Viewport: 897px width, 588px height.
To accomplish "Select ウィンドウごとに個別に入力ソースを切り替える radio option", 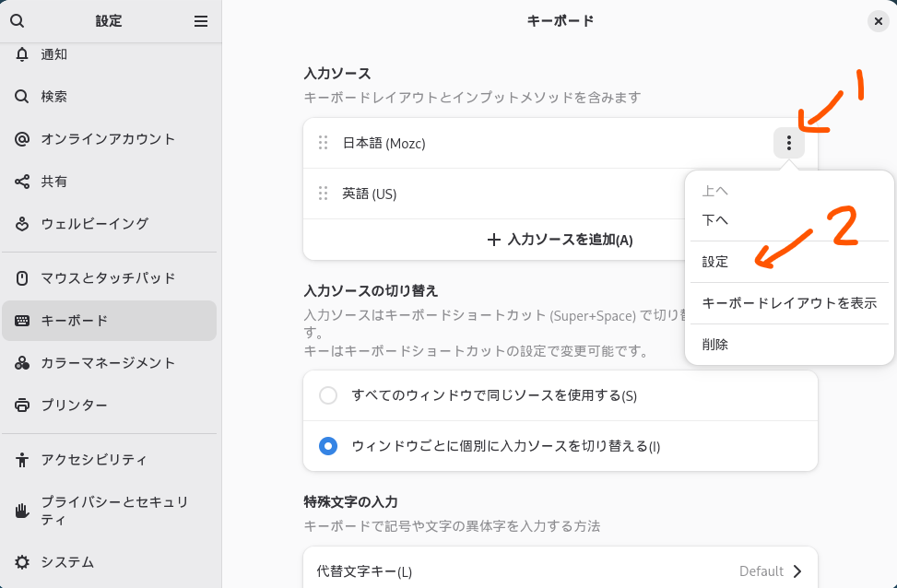I will tap(328, 446).
